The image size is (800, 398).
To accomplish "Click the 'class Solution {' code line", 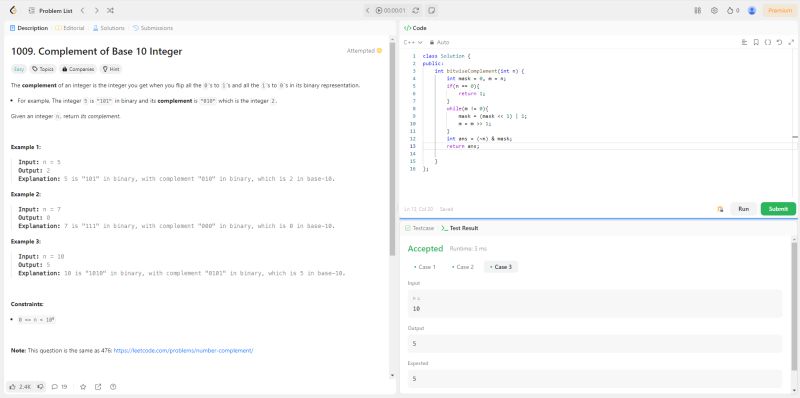I will pyautogui.click(x=446, y=56).
